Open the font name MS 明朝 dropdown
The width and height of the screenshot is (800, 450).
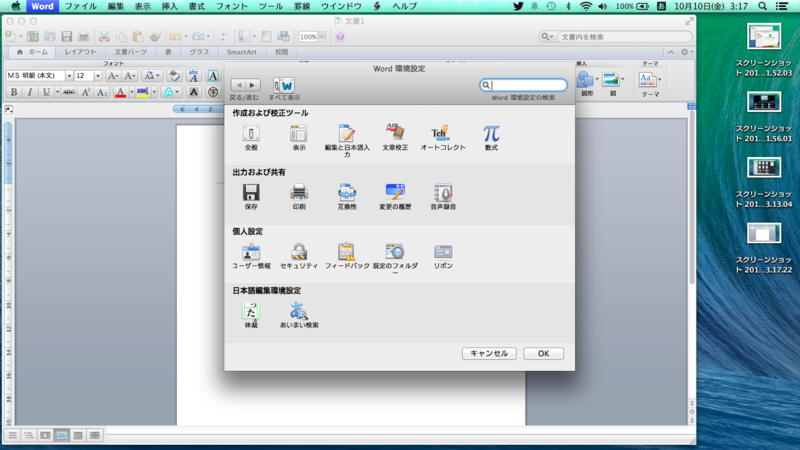coord(69,76)
